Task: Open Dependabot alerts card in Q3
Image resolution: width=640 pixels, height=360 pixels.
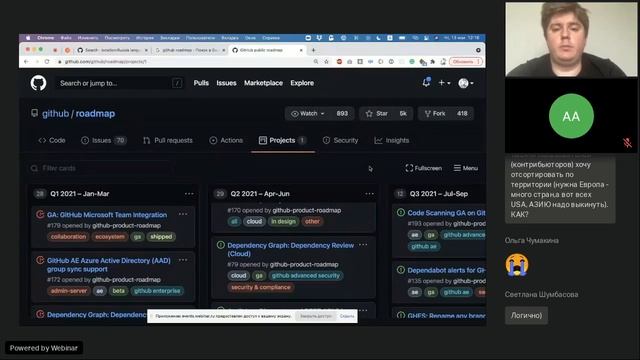Action: (x=446, y=270)
